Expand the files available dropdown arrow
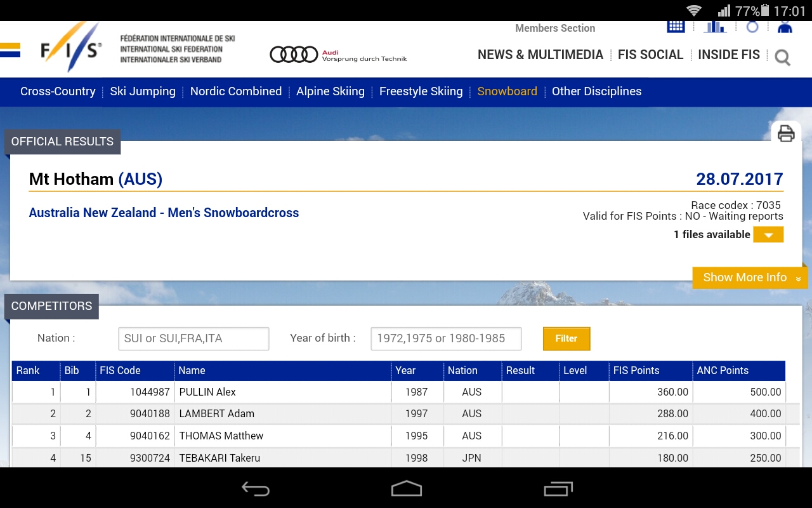 768,235
